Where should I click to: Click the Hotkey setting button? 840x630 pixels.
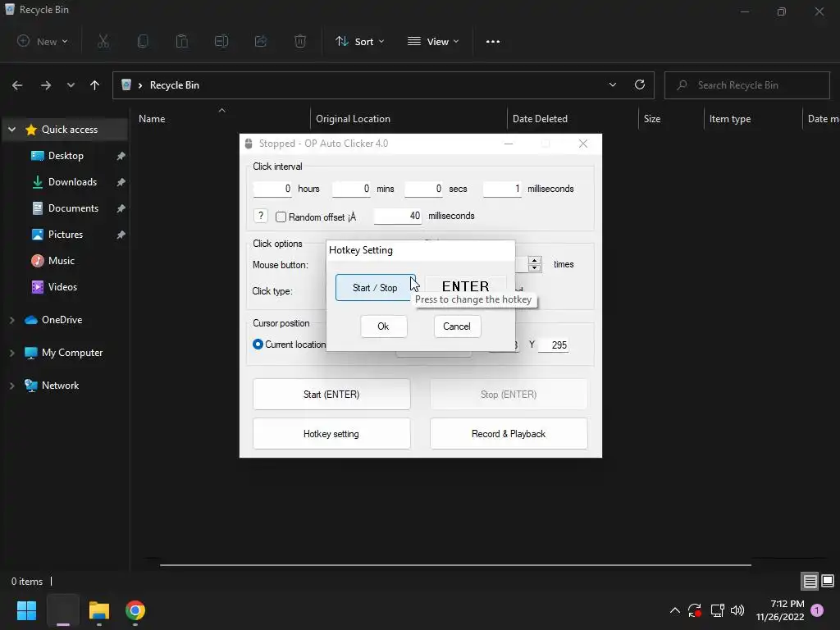tap(331, 434)
